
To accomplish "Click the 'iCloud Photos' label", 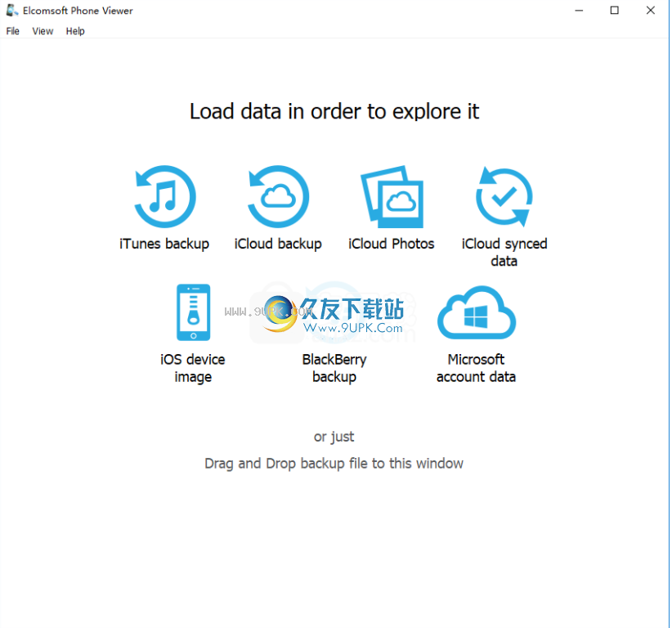I will [392, 244].
